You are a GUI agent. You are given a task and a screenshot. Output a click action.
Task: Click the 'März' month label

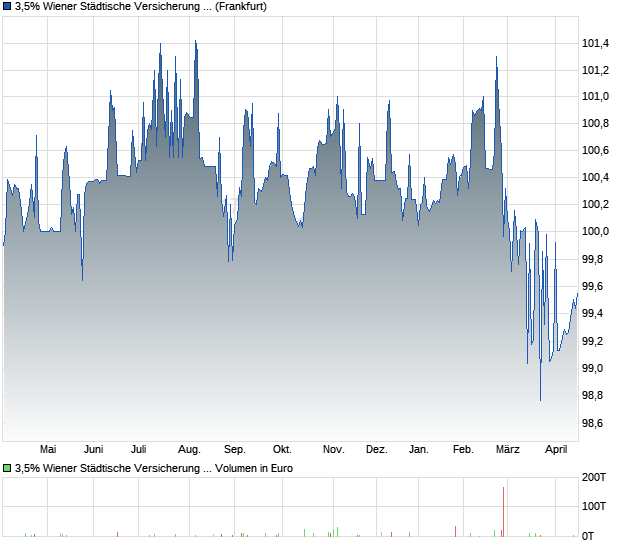click(508, 450)
